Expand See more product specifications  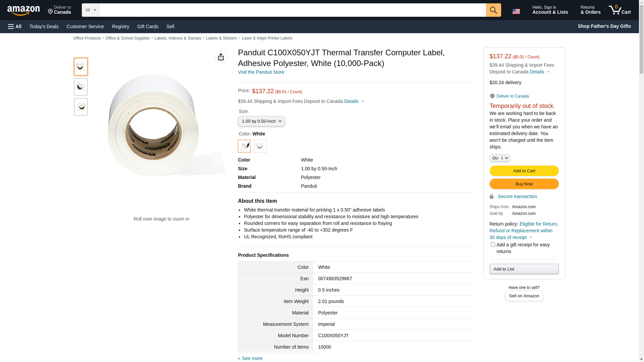coord(252,358)
